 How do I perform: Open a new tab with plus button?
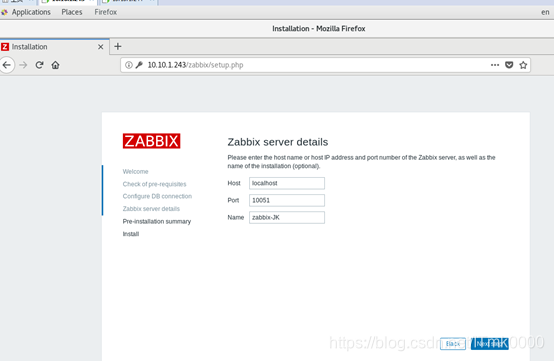coord(118,46)
